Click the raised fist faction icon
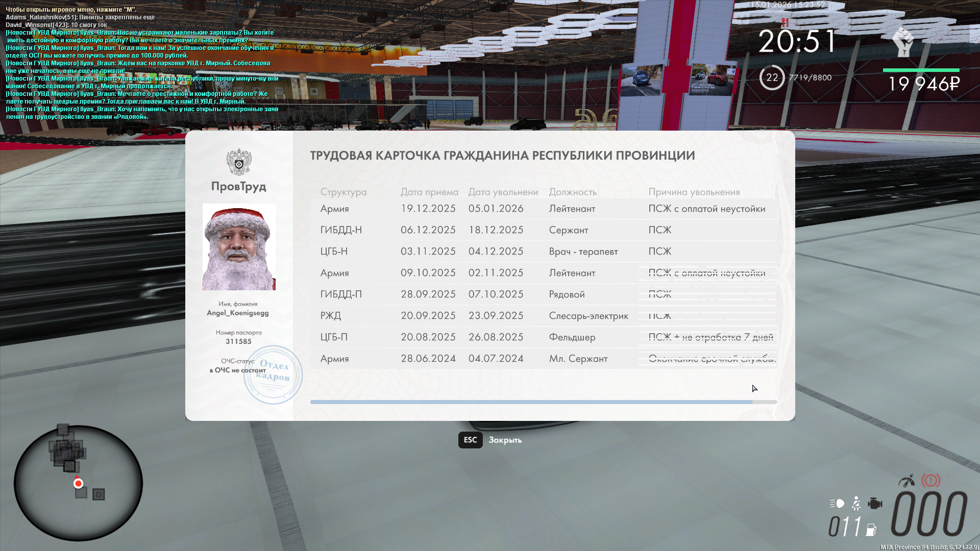Image resolution: width=980 pixels, height=551 pixels. (903, 42)
